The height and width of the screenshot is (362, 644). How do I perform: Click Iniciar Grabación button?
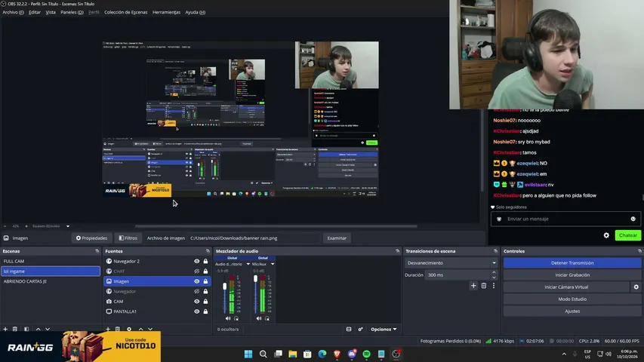pyautogui.click(x=572, y=275)
